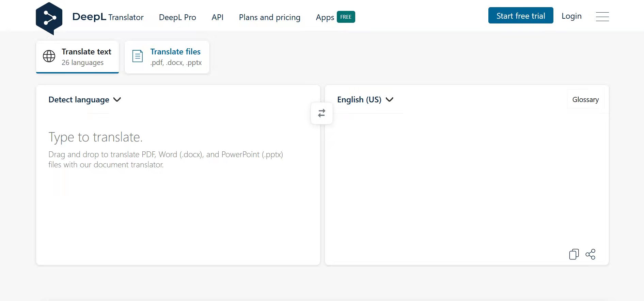Copy translation to clipboard icon
This screenshot has width=644, height=301.
point(574,254)
